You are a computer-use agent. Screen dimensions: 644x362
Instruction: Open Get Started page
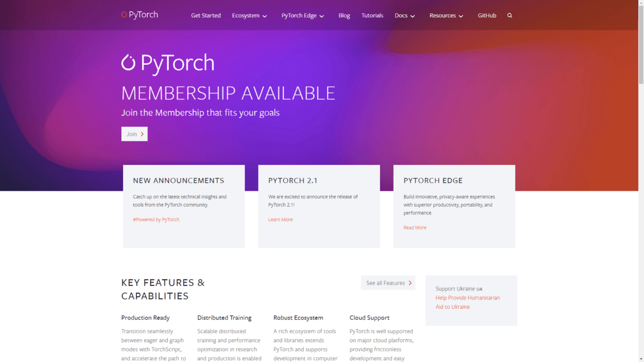pyautogui.click(x=206, y=16)
